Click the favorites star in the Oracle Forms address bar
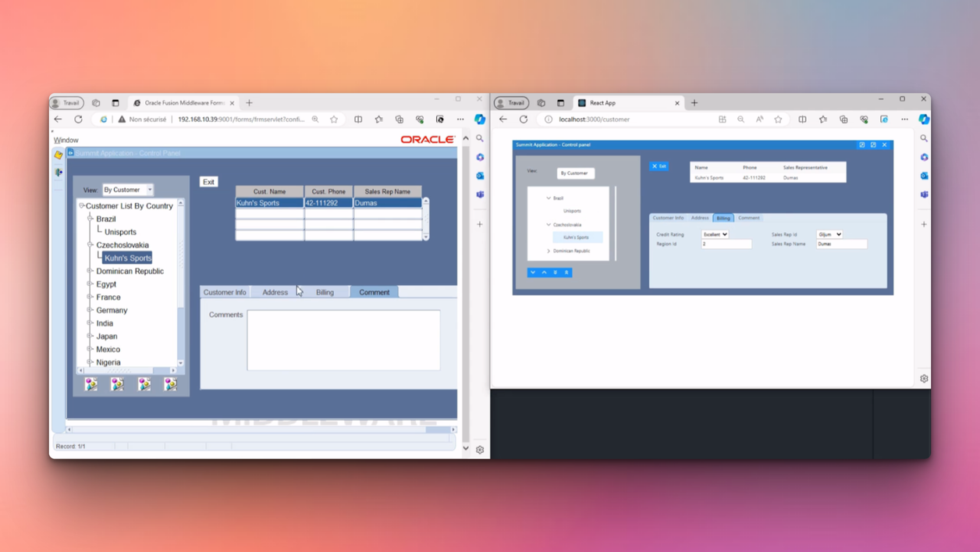The image size is (980, 552). point(334,119)
